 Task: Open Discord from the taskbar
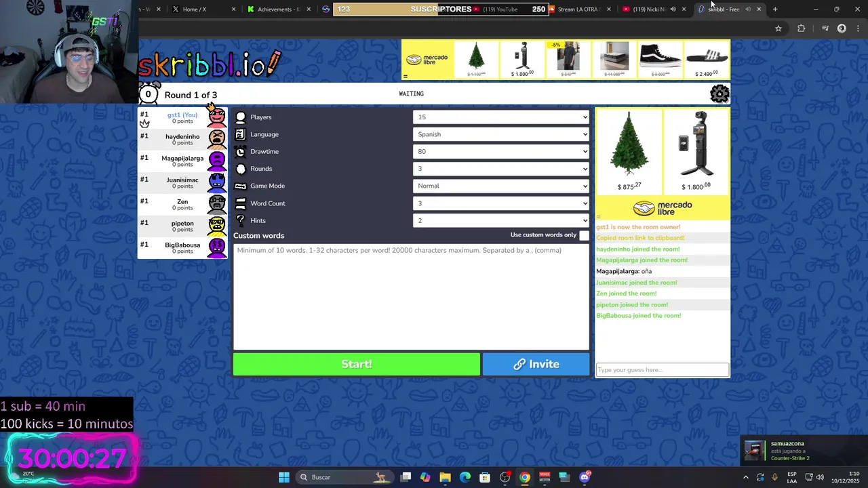tap(585, 477)
